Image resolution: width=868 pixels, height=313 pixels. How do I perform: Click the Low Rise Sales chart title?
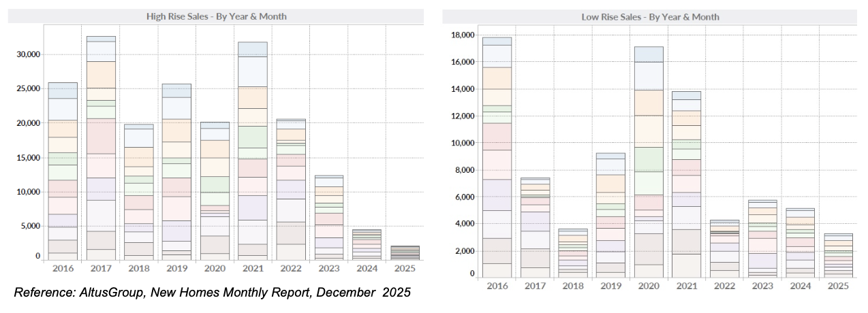pos(651,16)
